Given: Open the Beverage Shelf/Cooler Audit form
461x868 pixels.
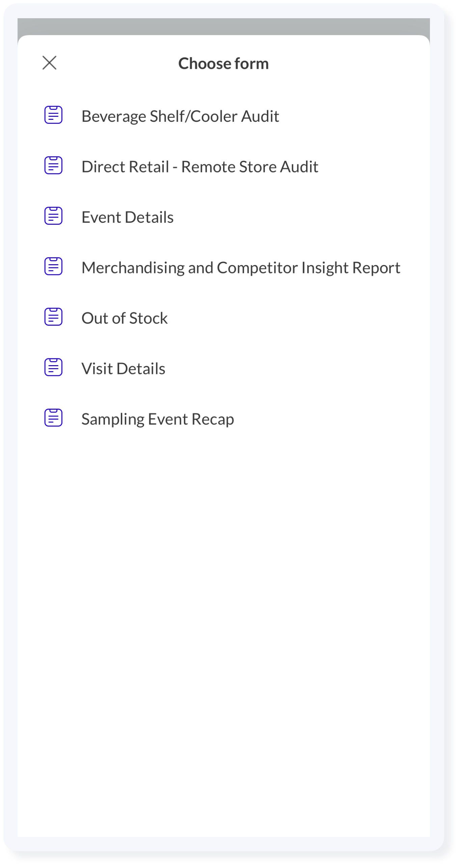Looking at the screenshot, I should 224,116.
